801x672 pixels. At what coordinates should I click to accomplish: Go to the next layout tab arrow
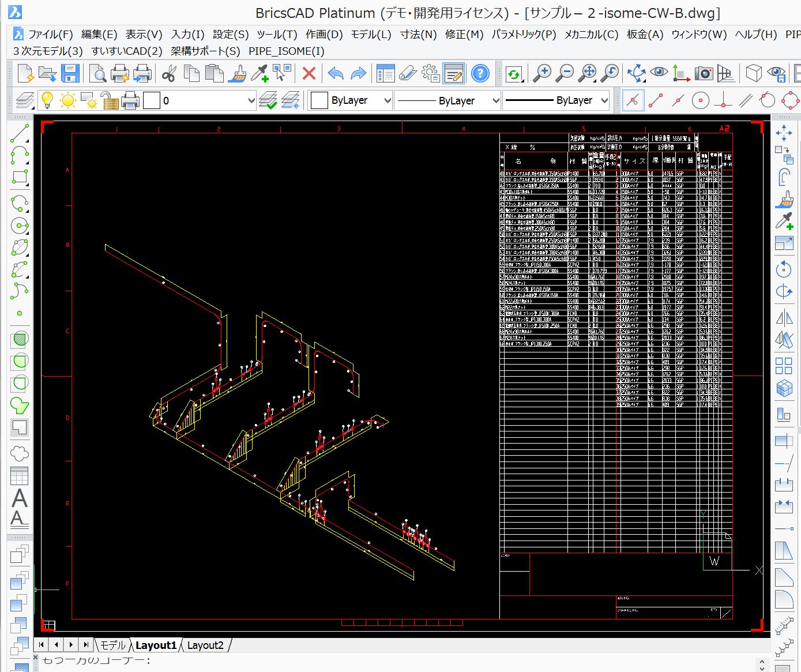[71, 645]
